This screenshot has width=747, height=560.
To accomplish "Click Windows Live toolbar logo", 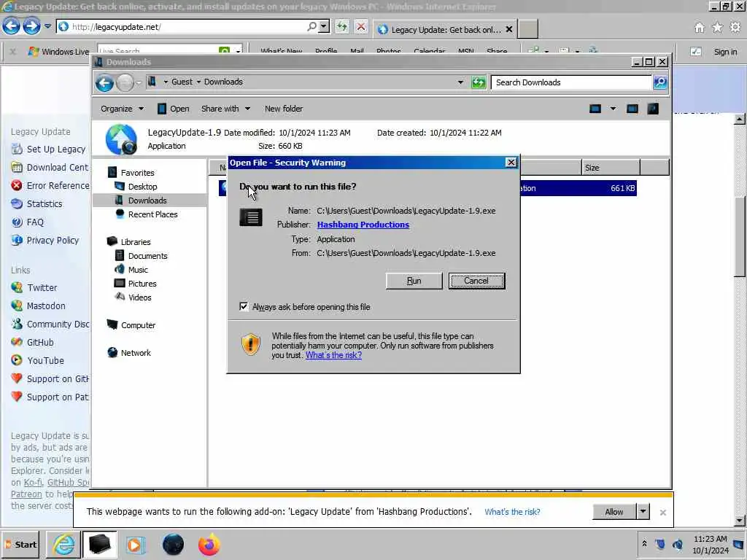I will 58,52.
